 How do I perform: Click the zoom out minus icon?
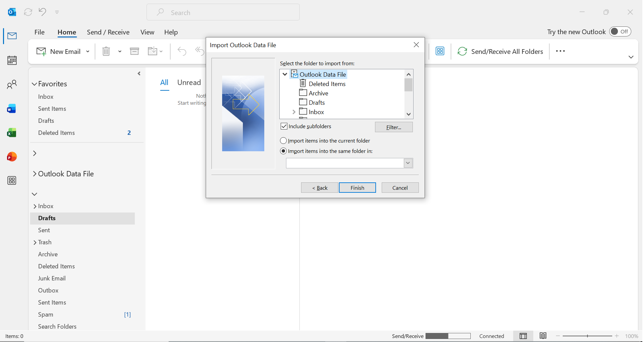[x=558, y=336]
